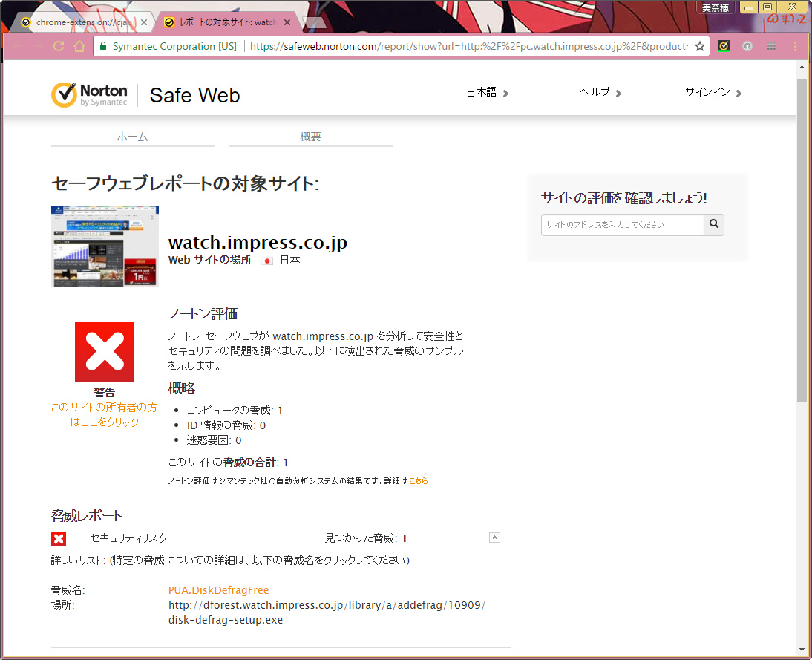
Task: Expand the ヘルプ menu
Action: click(600, 93)
